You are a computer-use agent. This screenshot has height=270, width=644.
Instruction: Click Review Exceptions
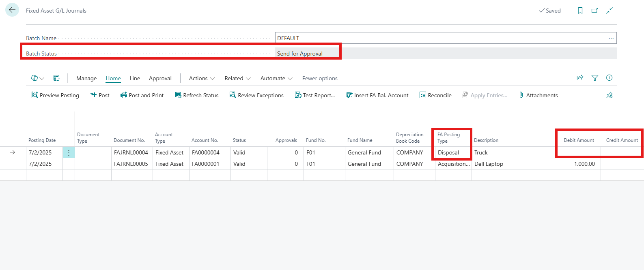(256, 95)
